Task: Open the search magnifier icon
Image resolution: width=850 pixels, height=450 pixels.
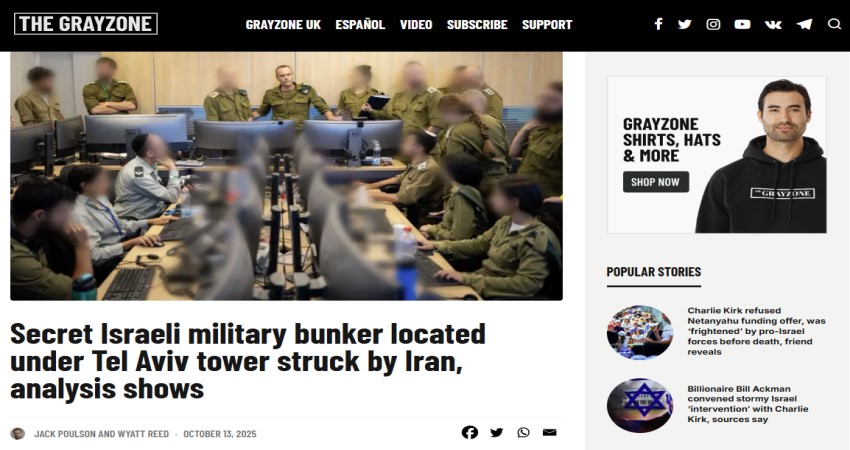Action: (834, 24)
